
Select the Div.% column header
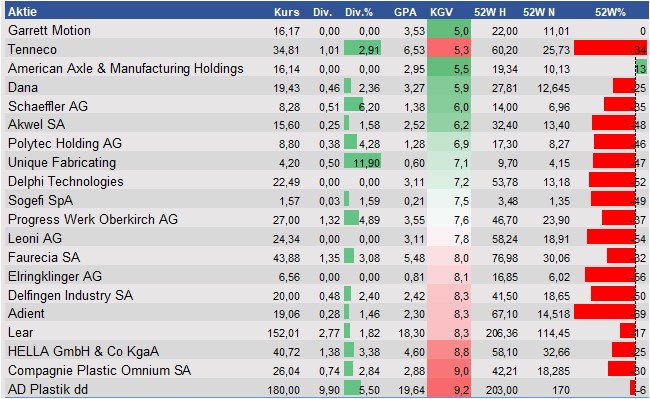(359, 12)
